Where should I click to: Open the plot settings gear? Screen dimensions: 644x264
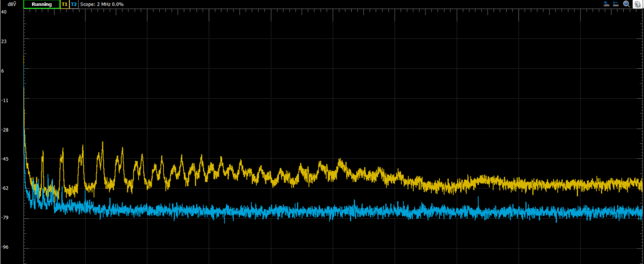(x=637, y=4)
